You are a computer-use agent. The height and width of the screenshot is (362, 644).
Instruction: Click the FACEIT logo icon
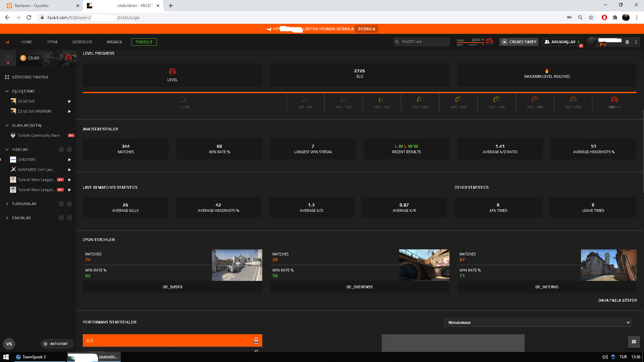7,42
